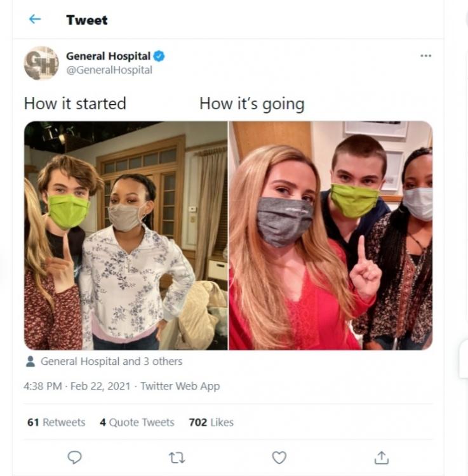View the 61 Retweets list
Screen dimensions: 468x476
[x=56, y=422]
